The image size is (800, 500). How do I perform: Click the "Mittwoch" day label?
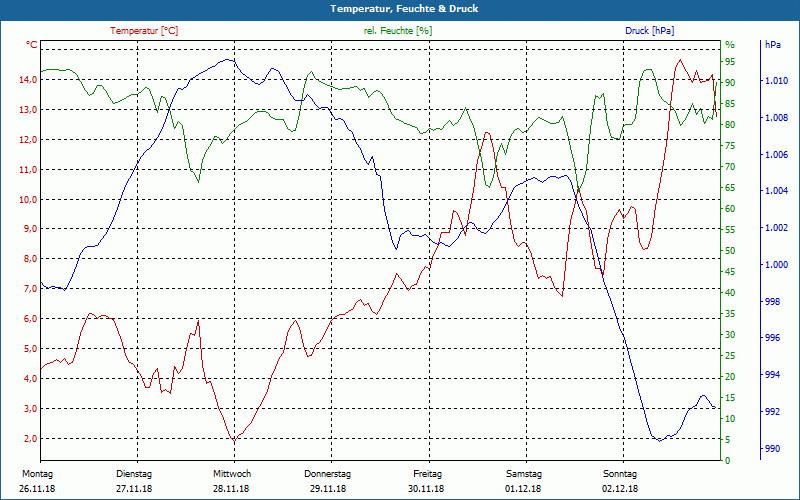point(232,474)
